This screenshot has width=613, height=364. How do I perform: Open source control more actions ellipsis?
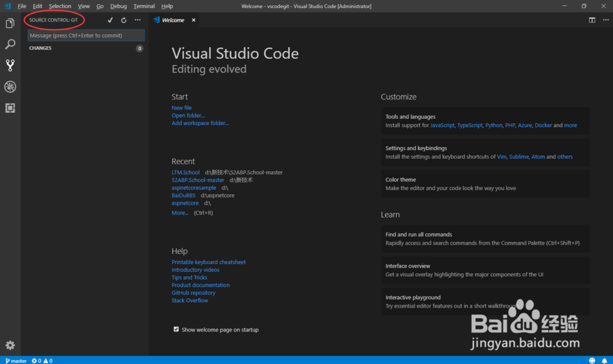click(x=137, y=20)
